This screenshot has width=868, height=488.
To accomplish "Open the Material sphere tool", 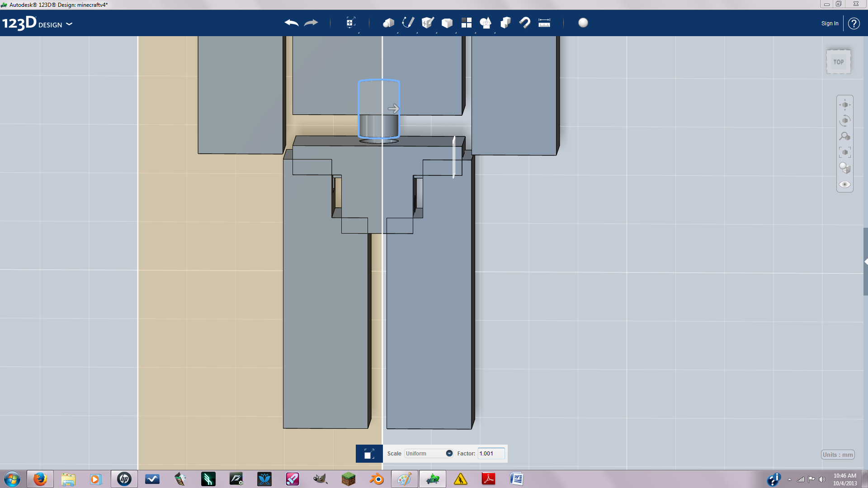I will click(583, 23).
